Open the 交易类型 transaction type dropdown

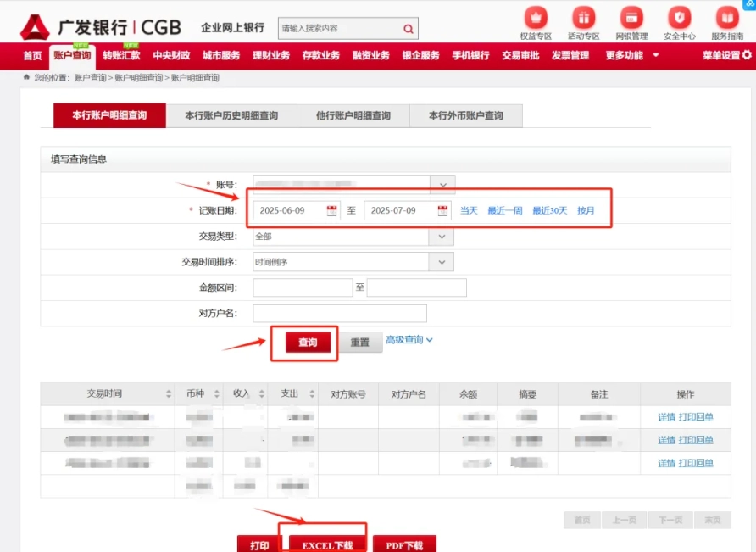[442, 236]
